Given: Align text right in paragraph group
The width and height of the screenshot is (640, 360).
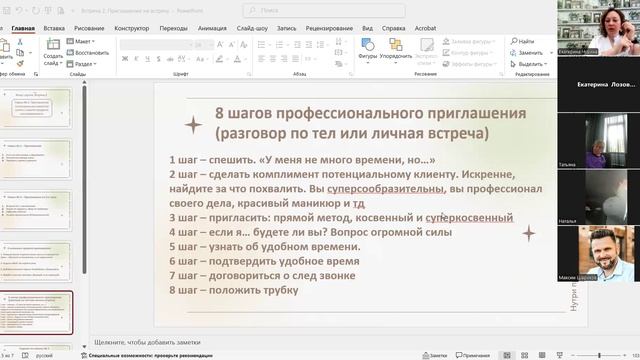Looking at the screenshot, I should pos(284,59).
